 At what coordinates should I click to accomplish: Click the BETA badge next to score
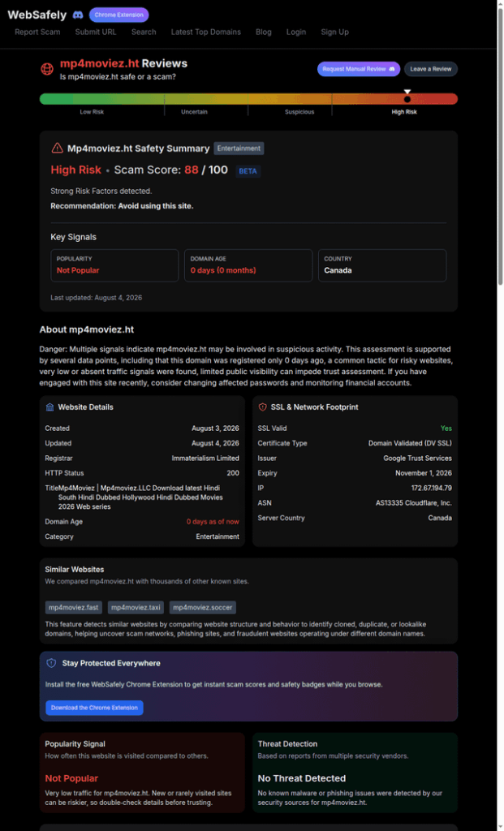pos(248,171)
